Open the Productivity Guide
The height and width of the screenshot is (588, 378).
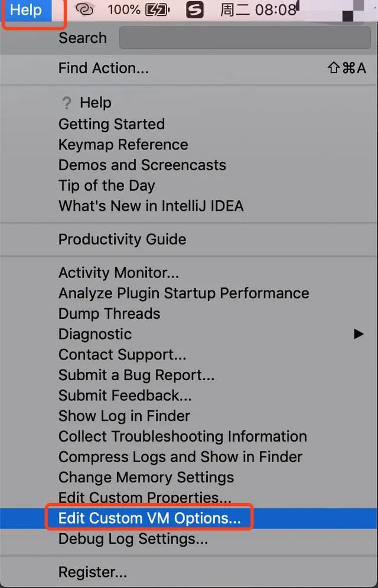tap(122, 239)
